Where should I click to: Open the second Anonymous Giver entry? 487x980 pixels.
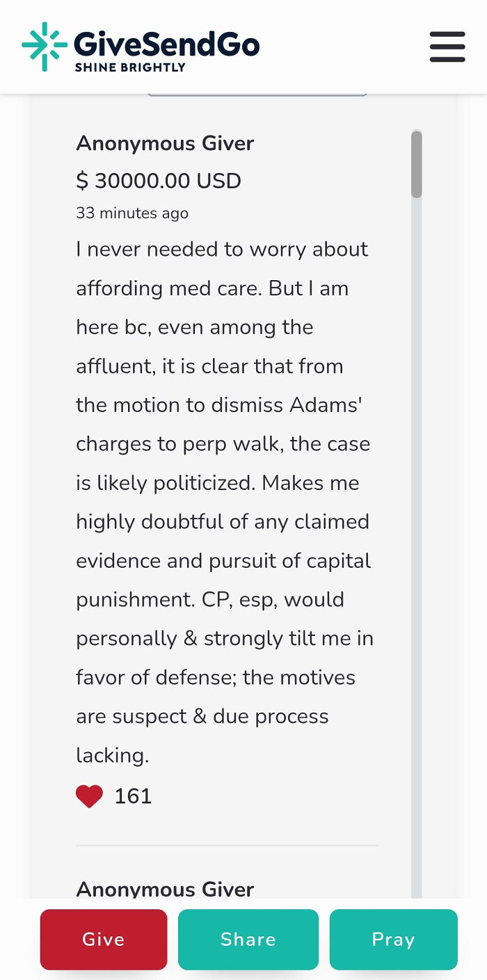pyautogui.click(x=165, y=889)
